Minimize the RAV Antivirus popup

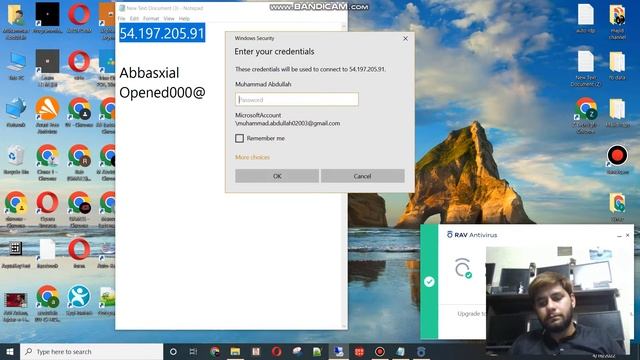(619, 236)
